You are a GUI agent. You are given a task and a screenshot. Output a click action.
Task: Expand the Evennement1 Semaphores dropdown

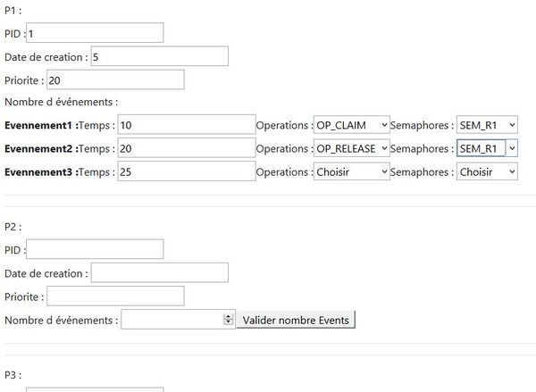pos(487,125)
